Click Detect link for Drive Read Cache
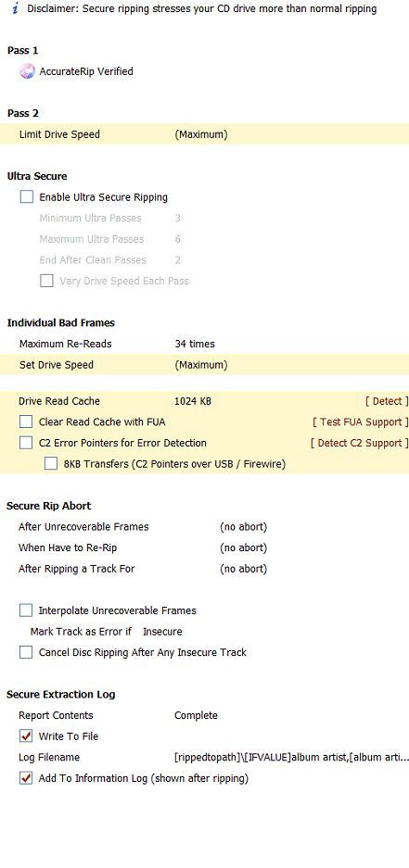Image resolution: width=409 pixels, height=868 pixels. (387, 401)
